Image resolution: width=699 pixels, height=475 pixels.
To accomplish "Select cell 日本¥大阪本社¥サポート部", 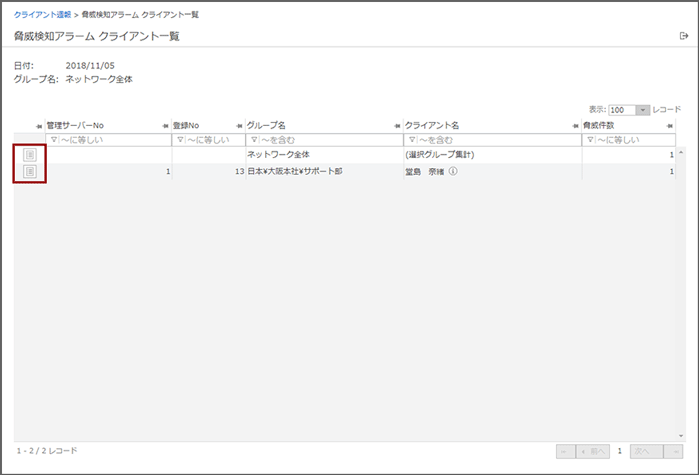I will click(x=295, y=171).
